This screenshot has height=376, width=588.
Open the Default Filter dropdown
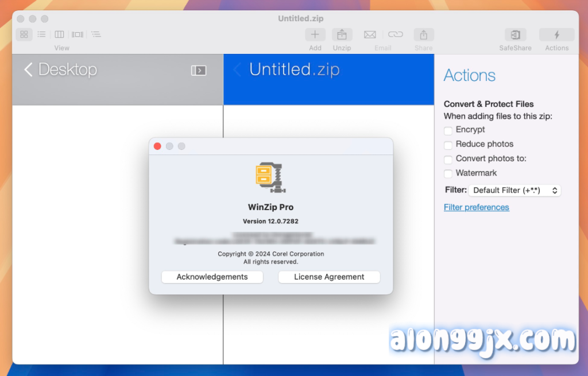[x=514, y=191]
